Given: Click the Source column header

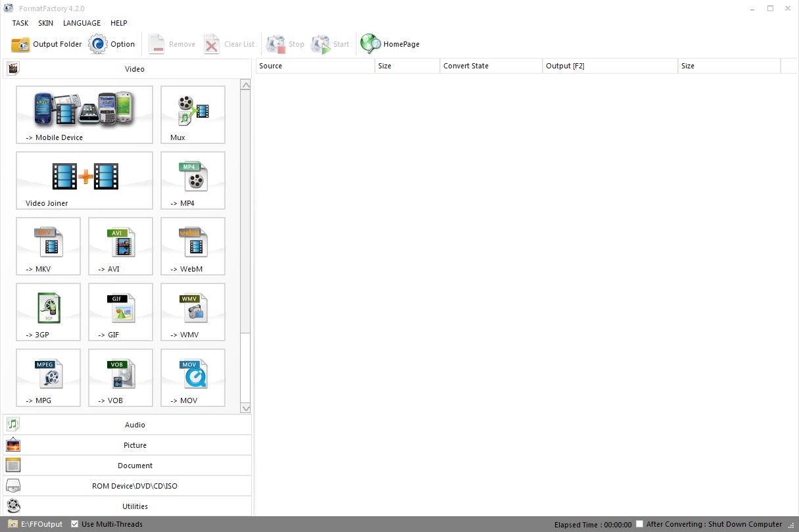Looking at the screenshot, I should click(315, 66).
